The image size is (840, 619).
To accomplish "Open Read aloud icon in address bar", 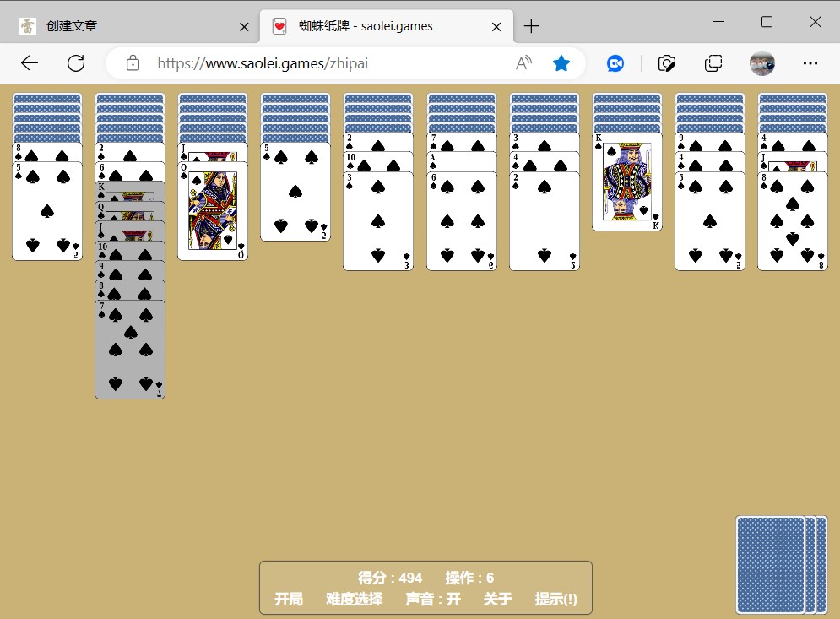I will click(x=523, y=63).
